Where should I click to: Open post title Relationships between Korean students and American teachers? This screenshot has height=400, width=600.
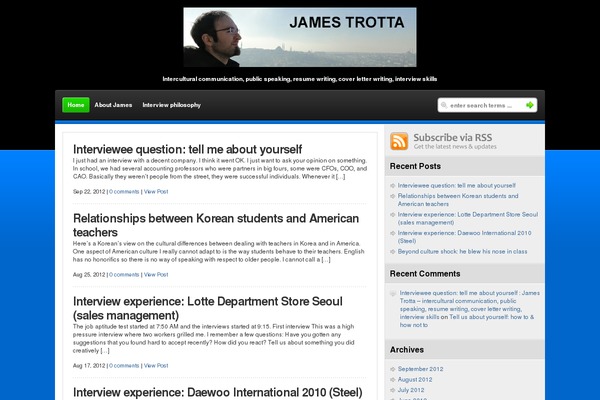tap(216, 225)
